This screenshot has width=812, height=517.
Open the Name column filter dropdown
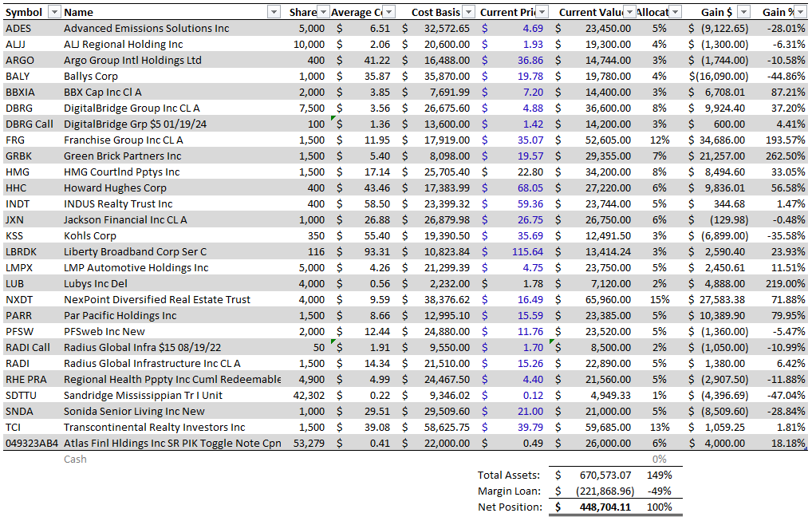click(274, 12)
